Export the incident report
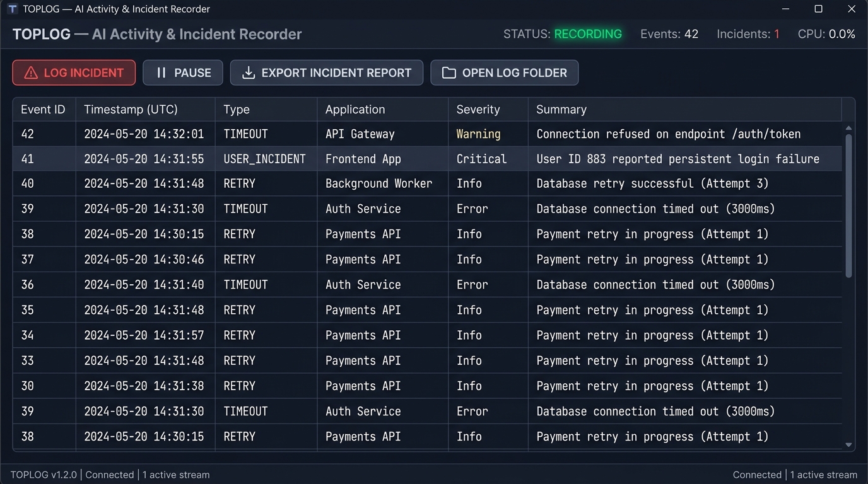 [x=326, y=72]
